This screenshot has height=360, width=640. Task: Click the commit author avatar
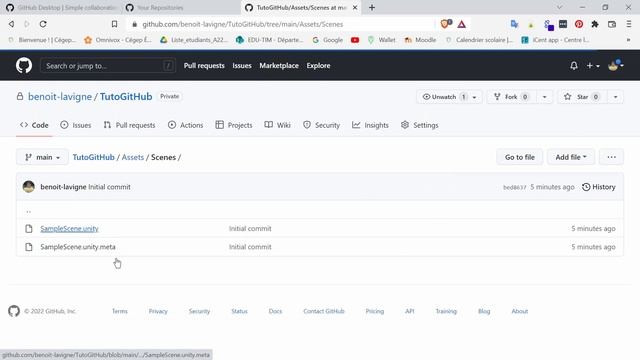tap(29, 187)
